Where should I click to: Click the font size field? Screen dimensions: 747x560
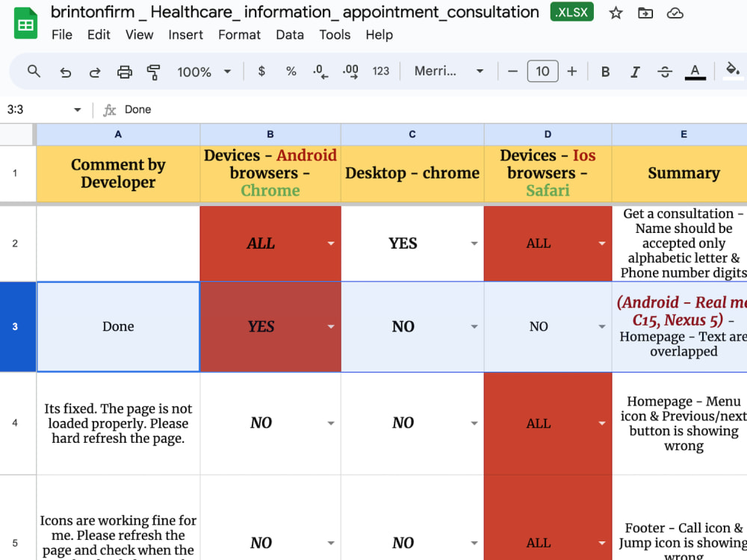(542, 72)
